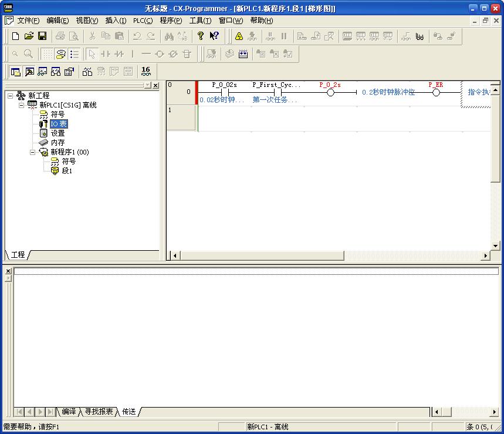This screenshot has width=504, height=434.
Task: Select the arrow selection mode tool
Action: coord(92,54)
